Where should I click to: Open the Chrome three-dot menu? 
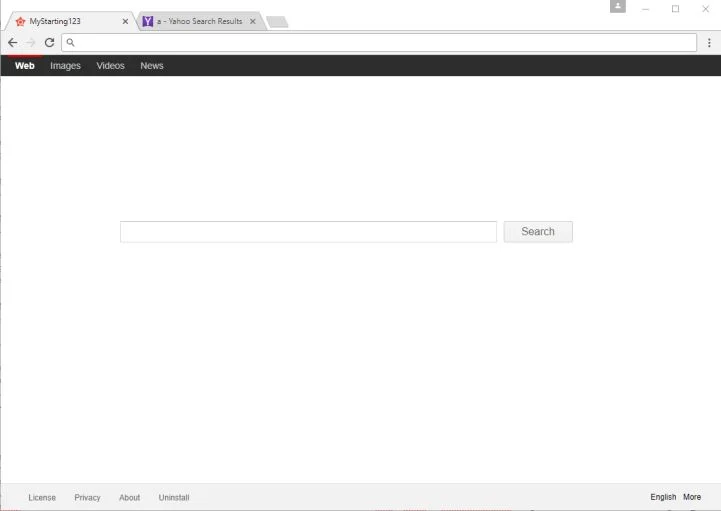coord(709,43)
